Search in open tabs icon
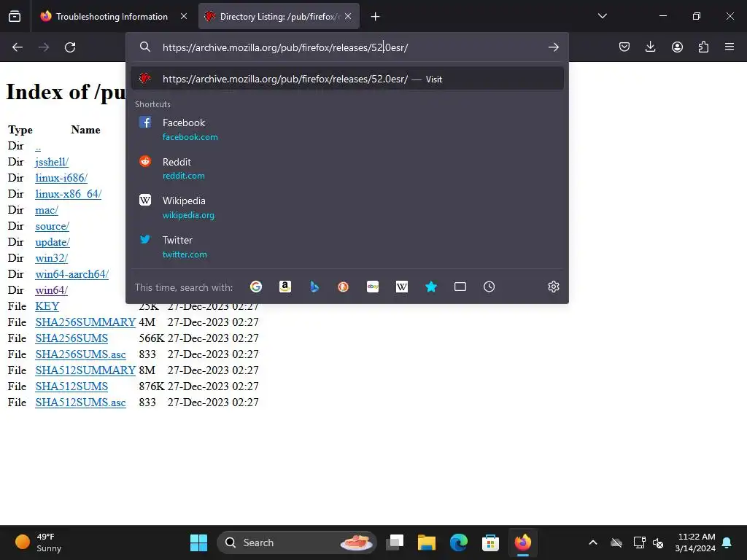The width and height of the screenshot is (747, 560). pyautogui.click(x=460, y=287)
